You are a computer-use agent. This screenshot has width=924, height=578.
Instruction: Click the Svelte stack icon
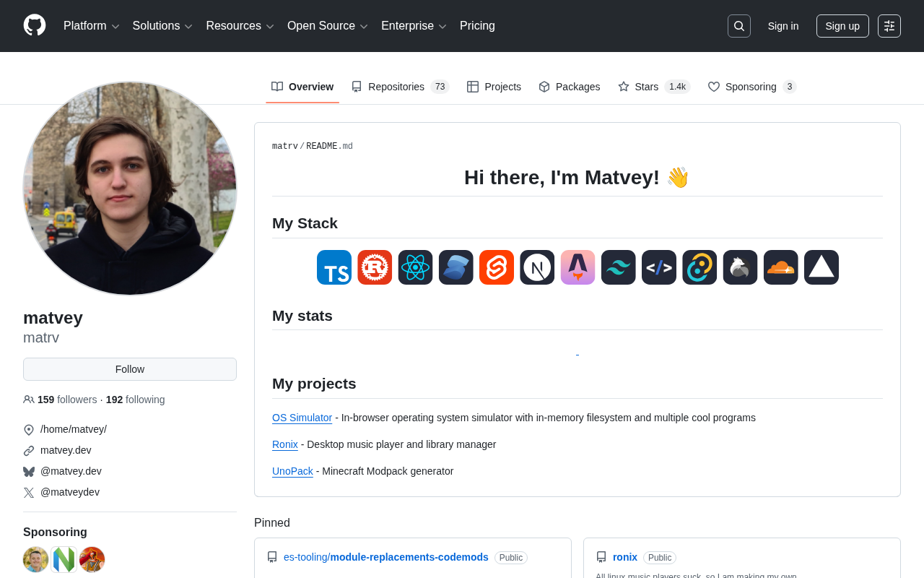pos(497,267)
